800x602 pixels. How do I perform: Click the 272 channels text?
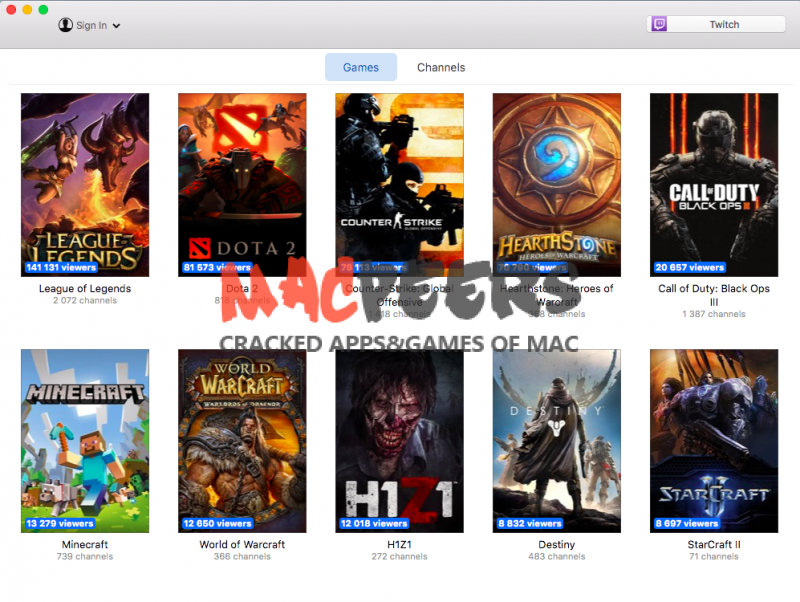click(399, 557)
